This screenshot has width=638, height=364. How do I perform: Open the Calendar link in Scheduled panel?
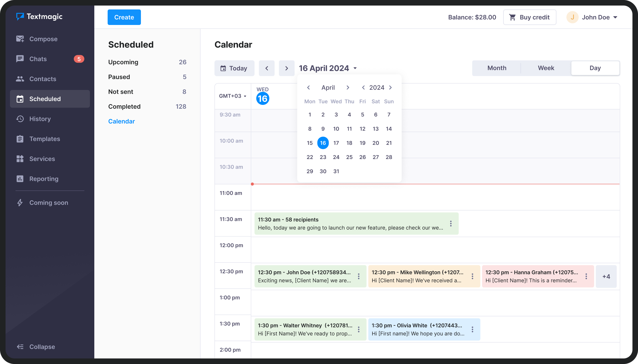(121, 121)
